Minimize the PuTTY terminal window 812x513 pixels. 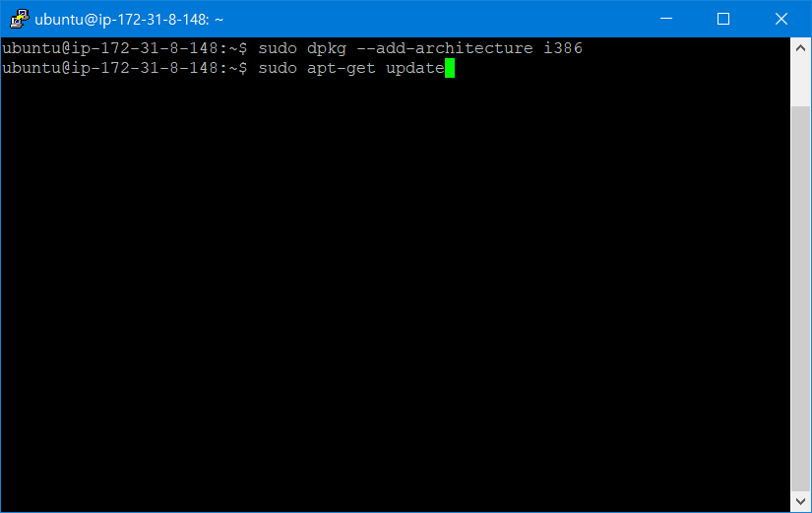point(666,19)
